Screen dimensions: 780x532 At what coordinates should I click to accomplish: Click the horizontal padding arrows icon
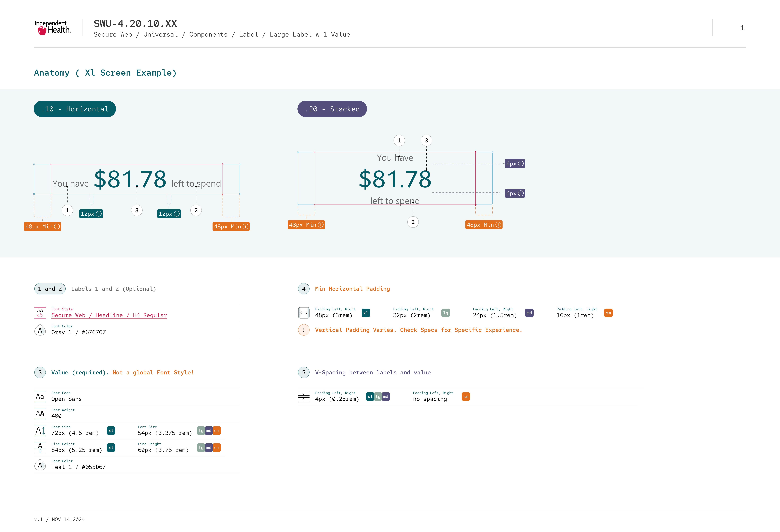(x=304, y=313)
